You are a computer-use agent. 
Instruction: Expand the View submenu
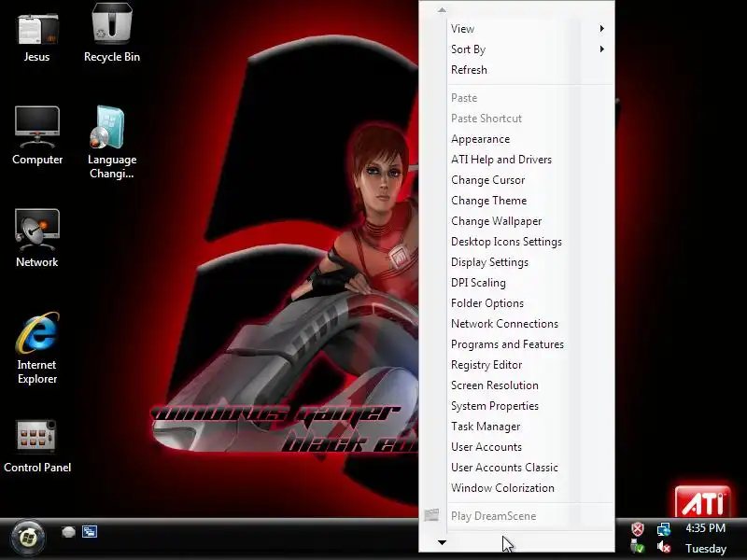tap(528, 29)
